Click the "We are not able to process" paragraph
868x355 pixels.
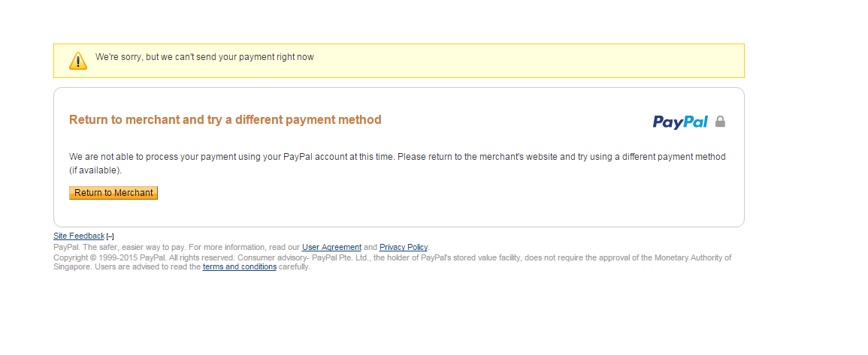pyautogui.click(x=397, y=157)
